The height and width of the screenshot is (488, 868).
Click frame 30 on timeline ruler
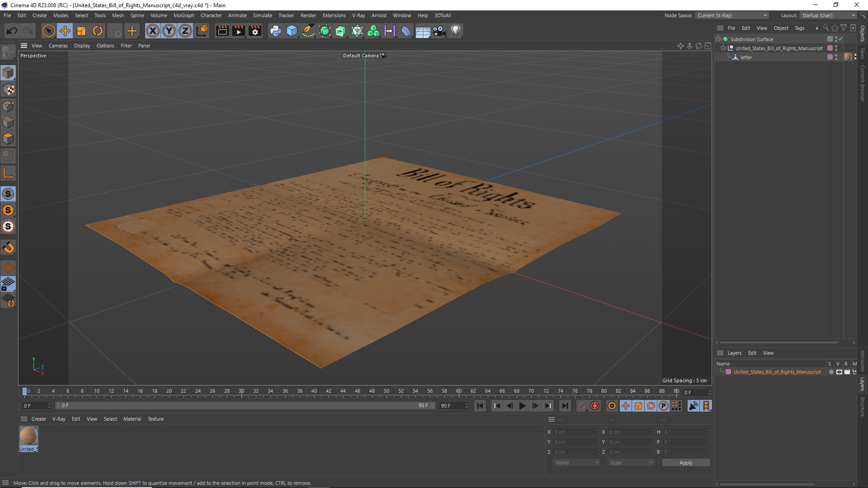point(241,391)
